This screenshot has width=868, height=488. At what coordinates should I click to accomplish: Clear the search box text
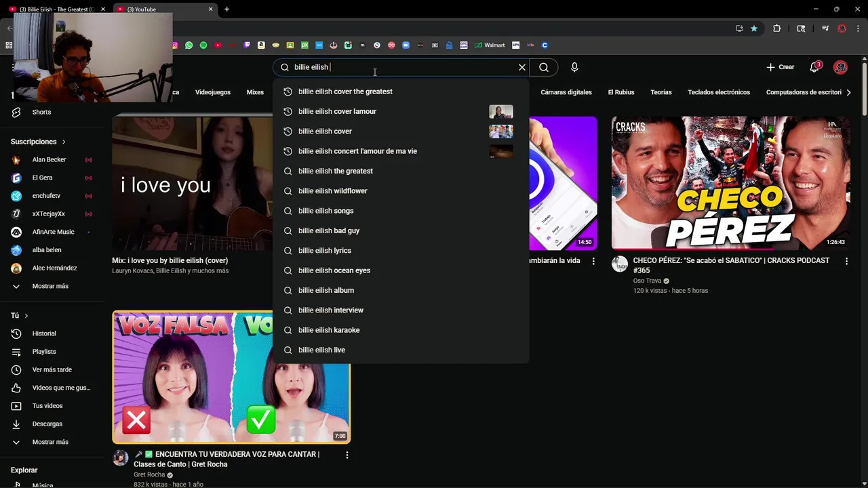[522, 67]
